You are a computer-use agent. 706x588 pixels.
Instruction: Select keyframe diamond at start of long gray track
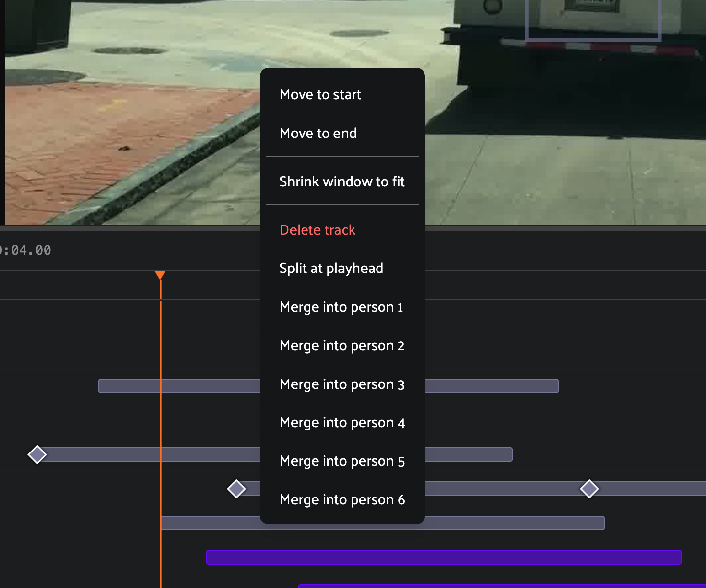[x=37, y=454]
